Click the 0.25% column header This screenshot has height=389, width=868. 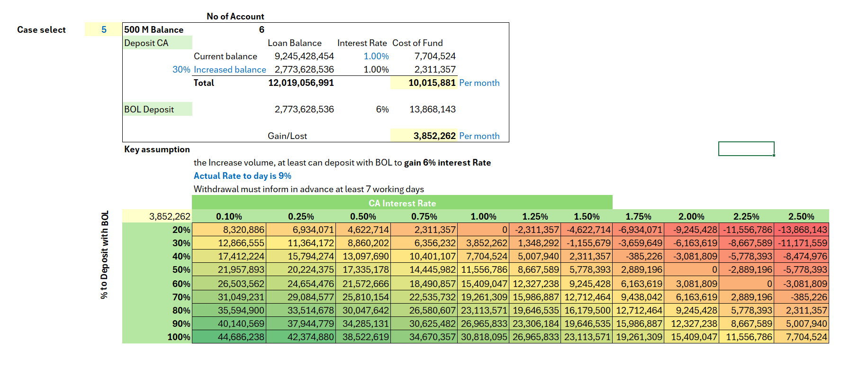tap(301, 216)
